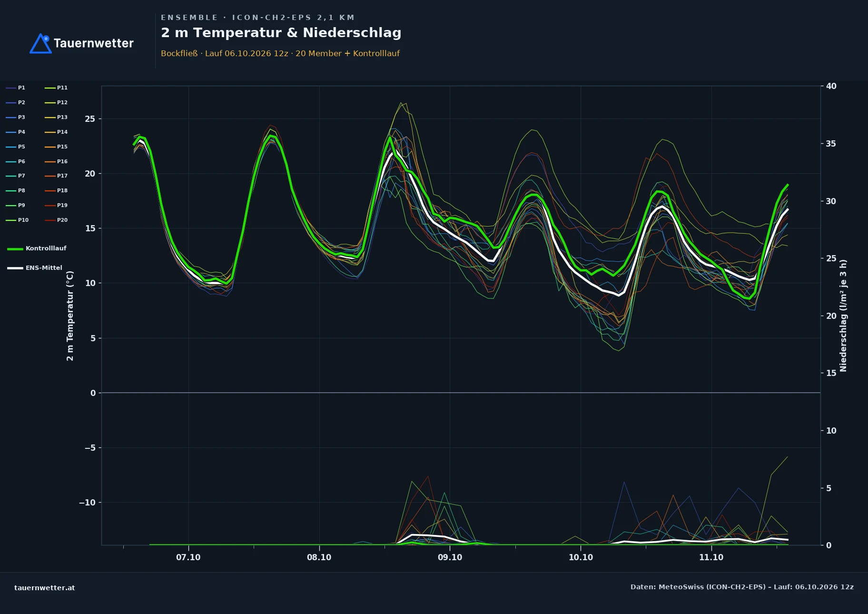Click the 08.10 date tick label
The height and width of the screenshot is (614, 868).
click(x=319, y=557)
